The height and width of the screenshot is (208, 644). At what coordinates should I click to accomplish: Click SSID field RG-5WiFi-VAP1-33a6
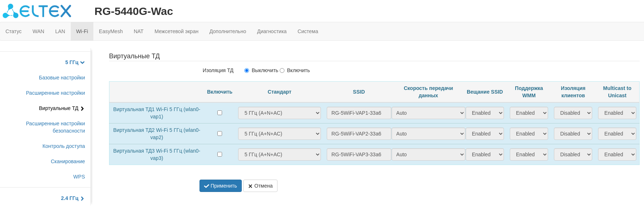(x=359, y=113)
